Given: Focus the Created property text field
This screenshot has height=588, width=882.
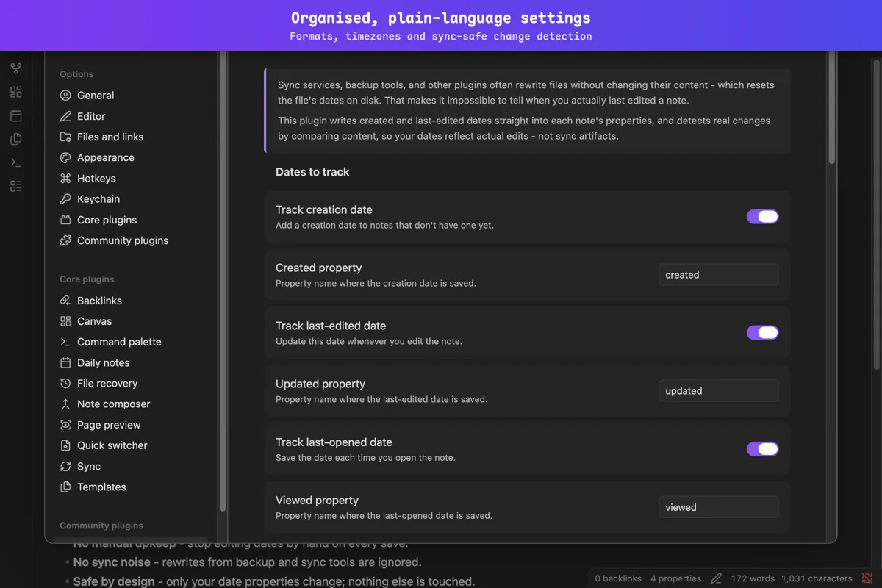Looking at the screenshot, I should [718, 275].
